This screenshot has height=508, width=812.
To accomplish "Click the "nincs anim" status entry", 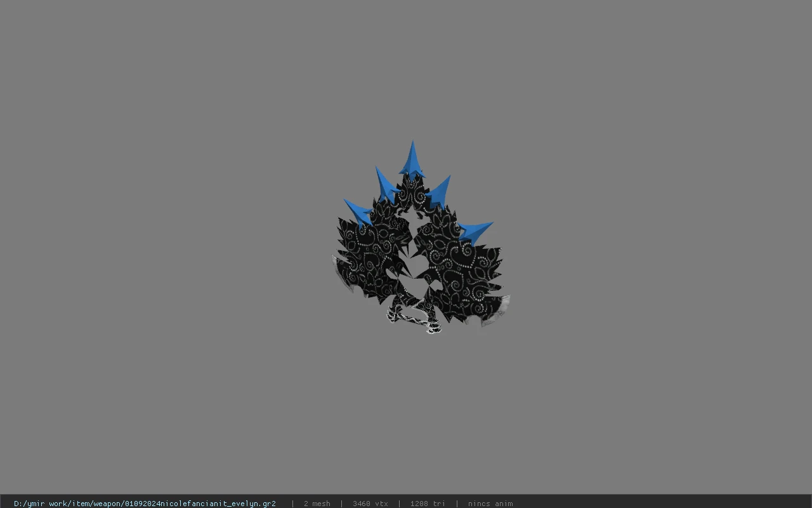I will [490, 504].
